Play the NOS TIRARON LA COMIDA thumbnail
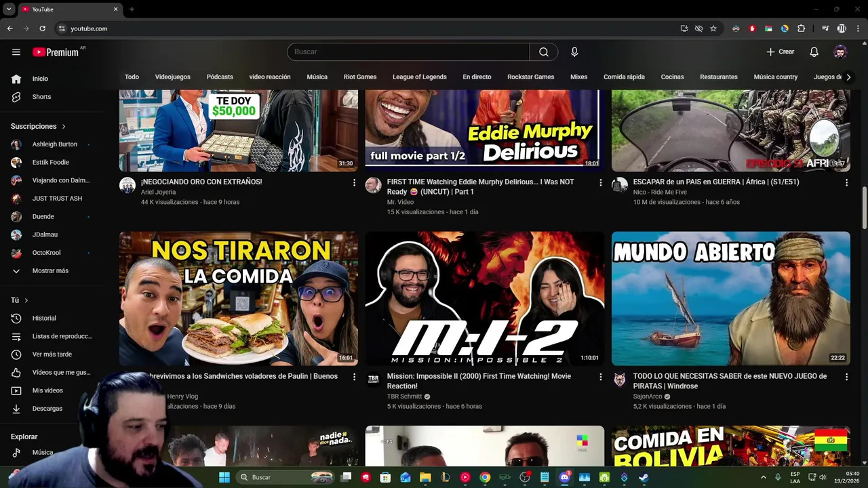 (239, 299)
